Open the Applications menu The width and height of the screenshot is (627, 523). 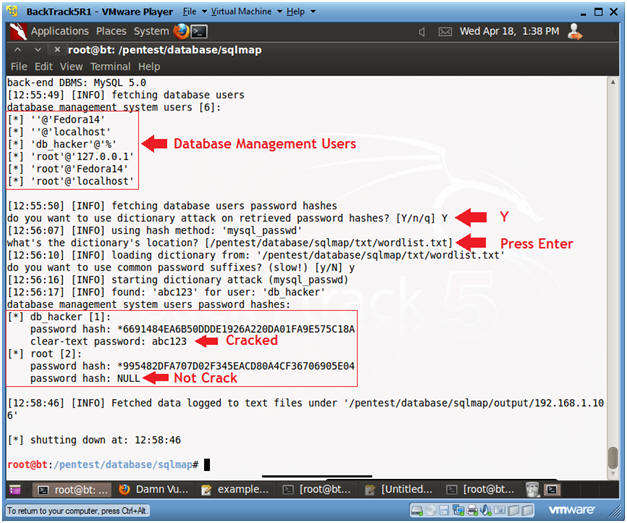(x=60, y=31)
